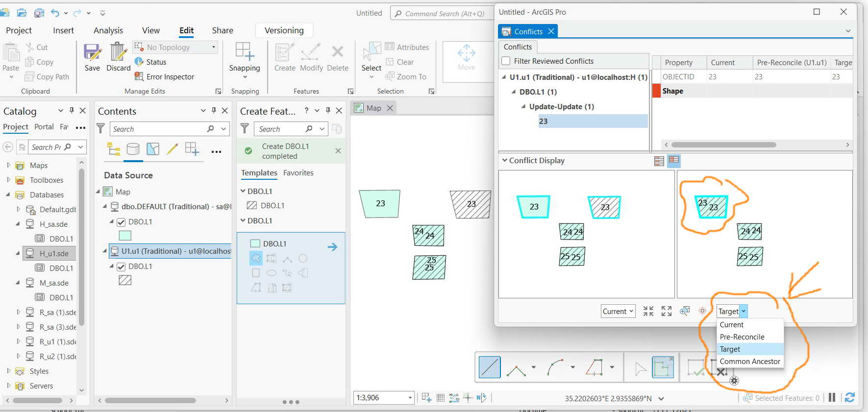Switch to the Insert ribbon tab
Image resolution: width=868 pixels, height=412 pixels.
[63, 30]
